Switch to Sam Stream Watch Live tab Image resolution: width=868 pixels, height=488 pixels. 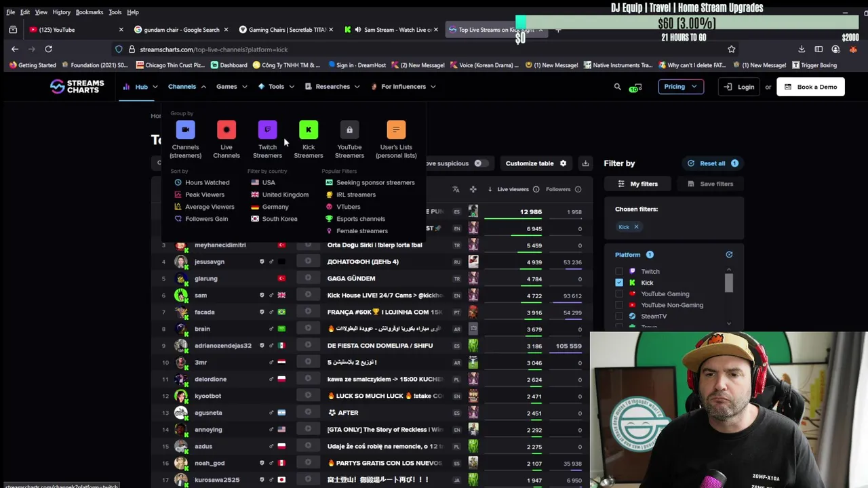coord(391,30)
